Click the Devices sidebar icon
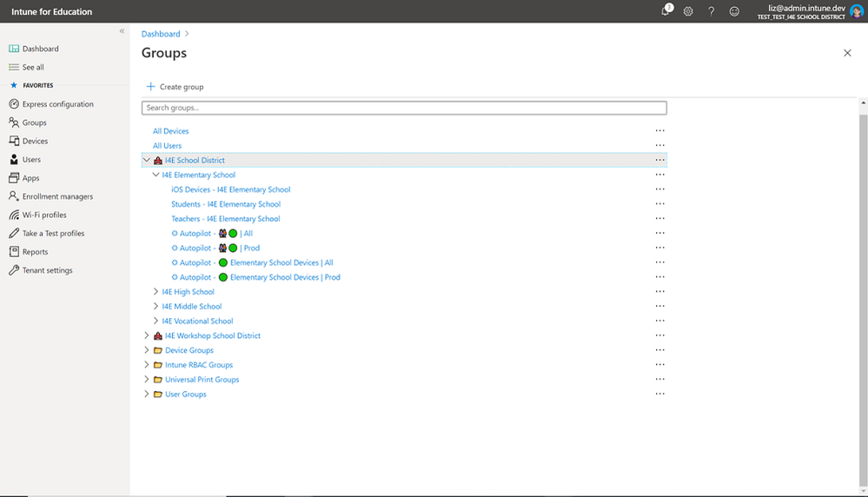 point(14,141)
